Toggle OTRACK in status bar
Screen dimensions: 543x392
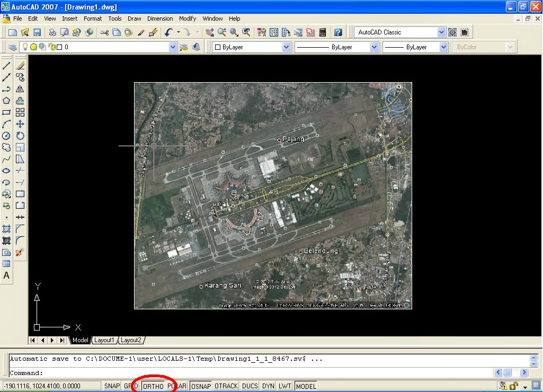point(226,386)
